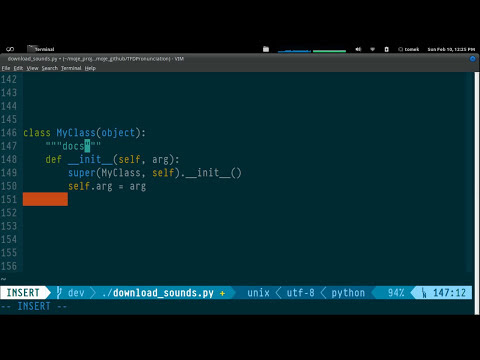This screenshot has width=480, height=360.
Task: Click the word MyClass on line 146
Action: (x=76, y=133)
